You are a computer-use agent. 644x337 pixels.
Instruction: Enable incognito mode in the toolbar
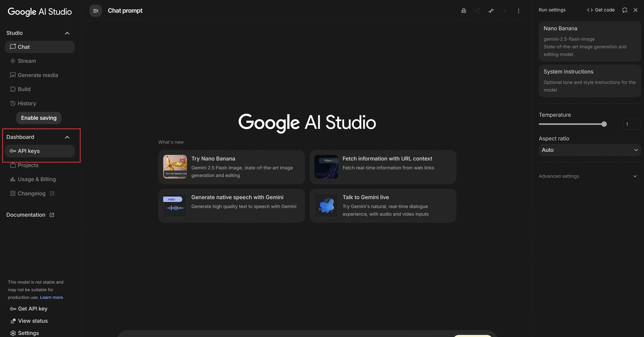463,11
